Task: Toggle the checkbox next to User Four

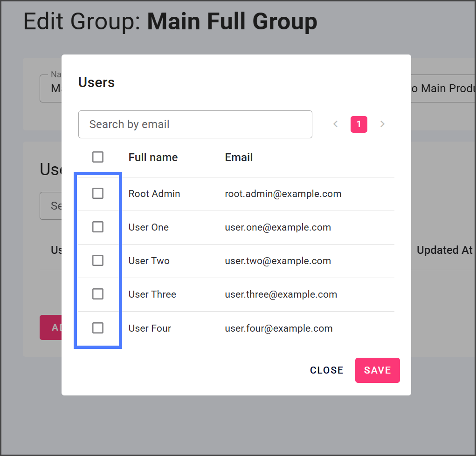Action: coord(98,328)
